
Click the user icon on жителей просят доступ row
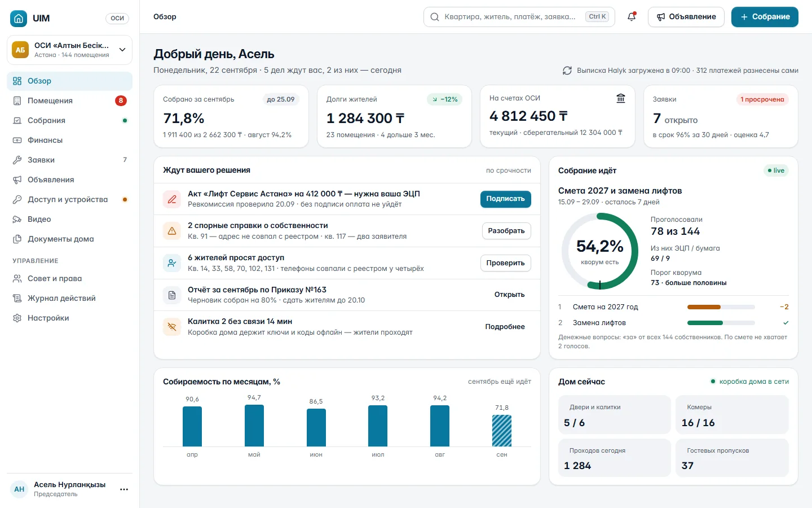172,263
